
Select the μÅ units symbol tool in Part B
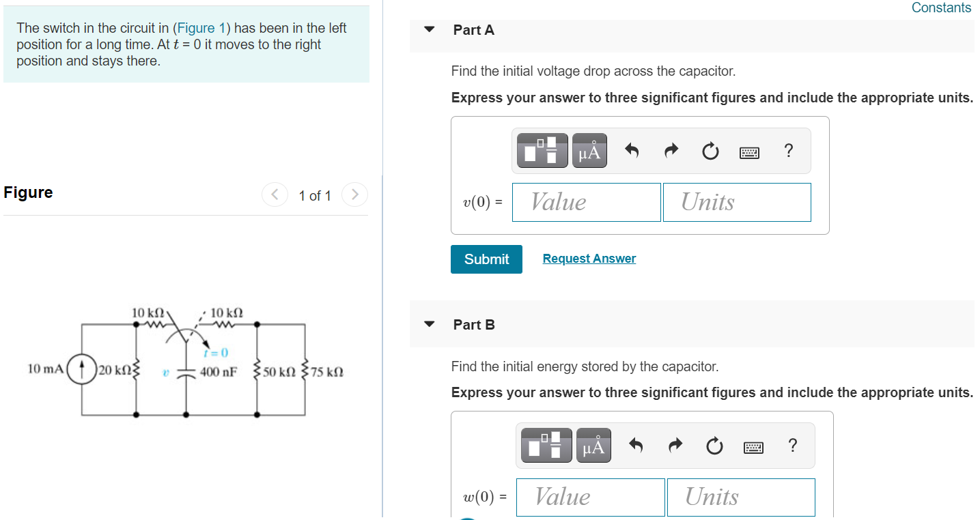593,445
